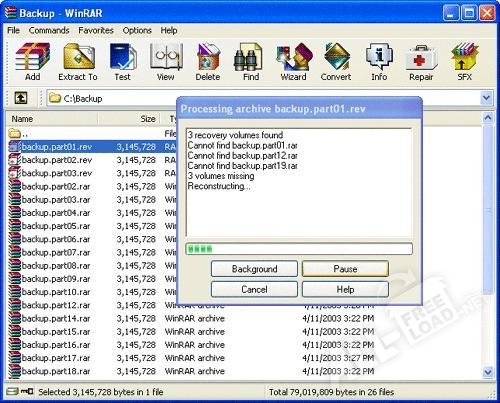Click the SFX toolbar icon
The width and height of the screenshot is (500, 403).
pos(465,62)
